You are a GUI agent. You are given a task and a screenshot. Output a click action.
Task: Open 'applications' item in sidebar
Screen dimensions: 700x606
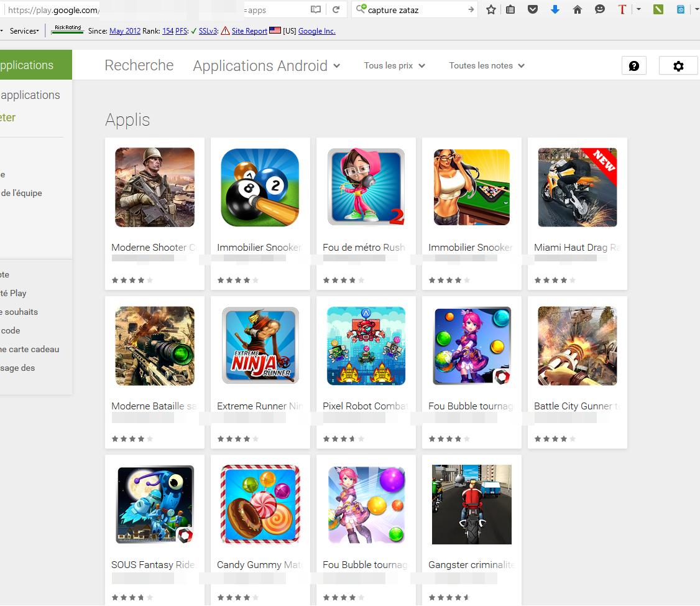point(30,95)
